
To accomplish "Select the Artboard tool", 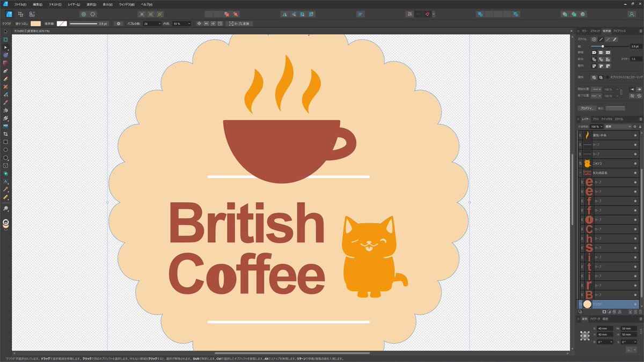I will (6, 40).
